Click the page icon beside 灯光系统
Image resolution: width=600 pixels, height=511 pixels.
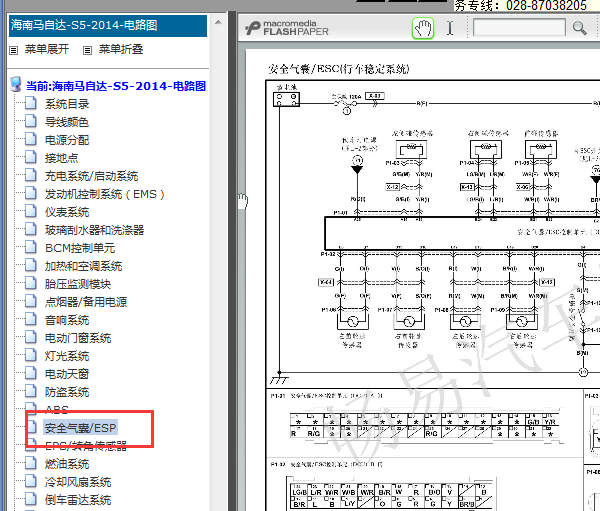coord(31,355)
